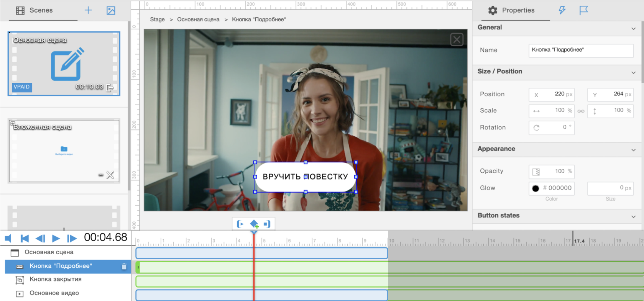Viewport: 644px width, 301px height.
Task: Click the link icon on Вложенная сцена thumbnail
Action: [x=101, y=175]
